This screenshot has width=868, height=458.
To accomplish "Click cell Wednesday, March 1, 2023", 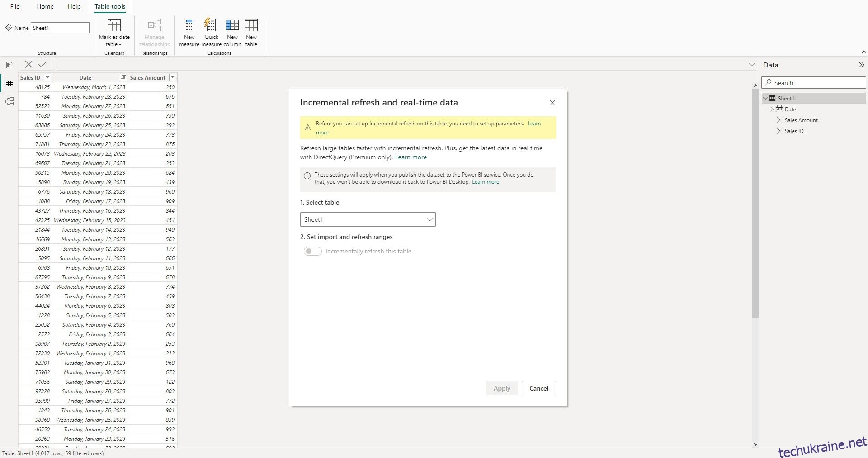I will [x=90, y=87].
